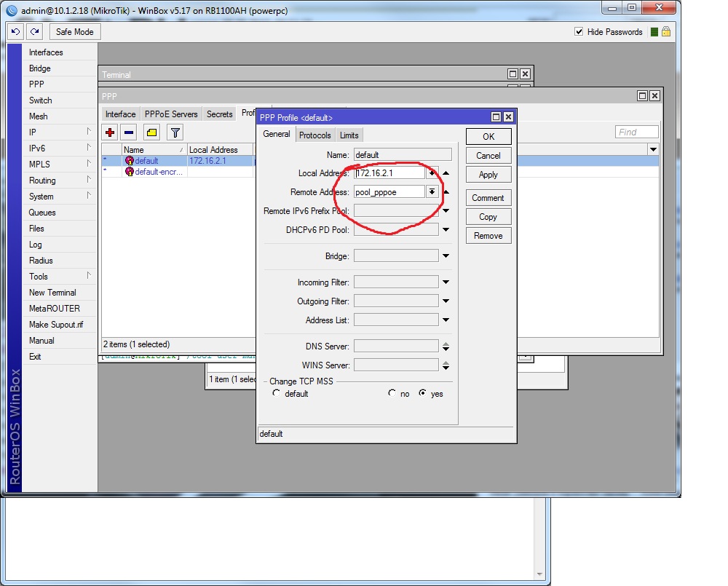Close the PPP Profile <default> dialog
The width and height of the screenshot is (728, 586).
pyautogui.click(x=508, y=117)
